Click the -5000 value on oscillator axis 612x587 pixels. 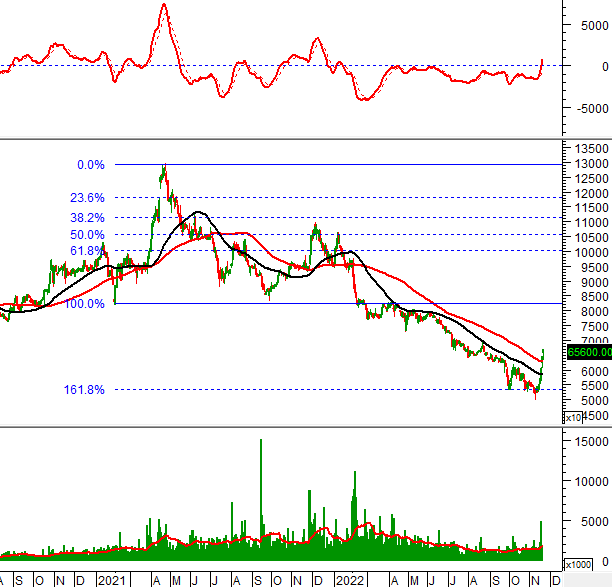coord(589,108)
